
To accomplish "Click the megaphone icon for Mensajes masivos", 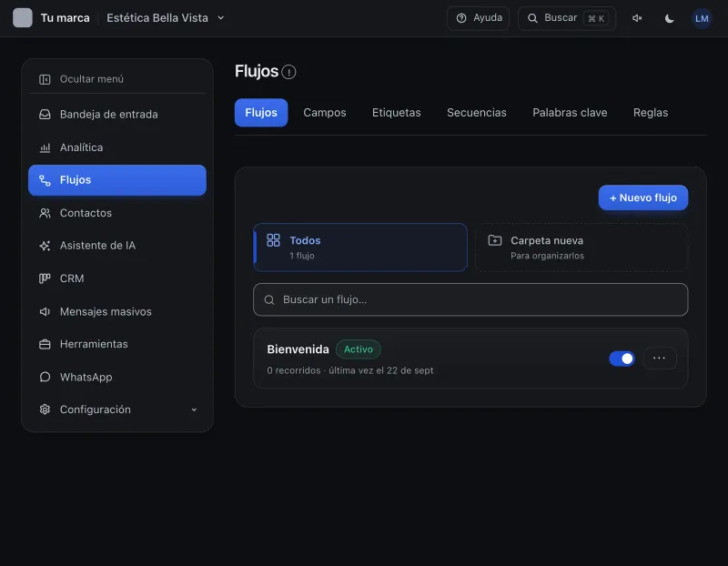I will [45, 311].
